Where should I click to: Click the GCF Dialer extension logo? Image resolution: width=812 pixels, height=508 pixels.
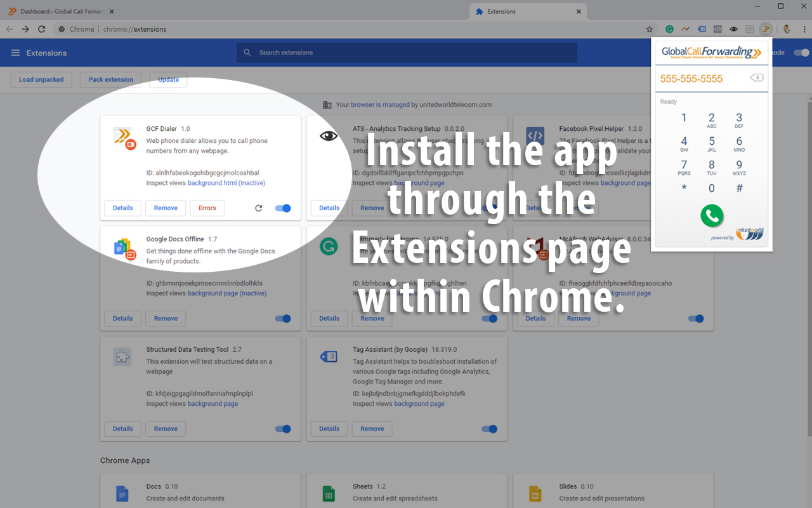[123, 137]
